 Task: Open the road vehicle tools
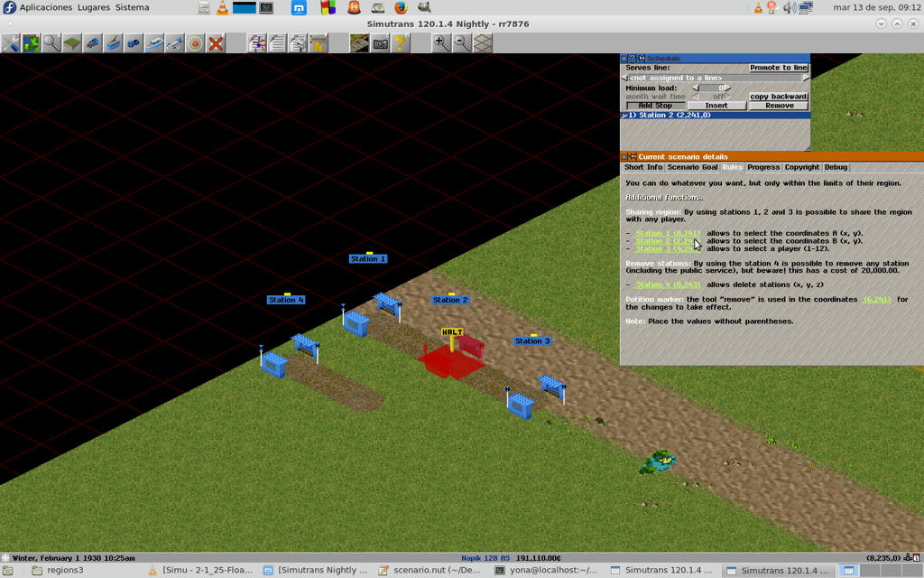coord(134,43)
